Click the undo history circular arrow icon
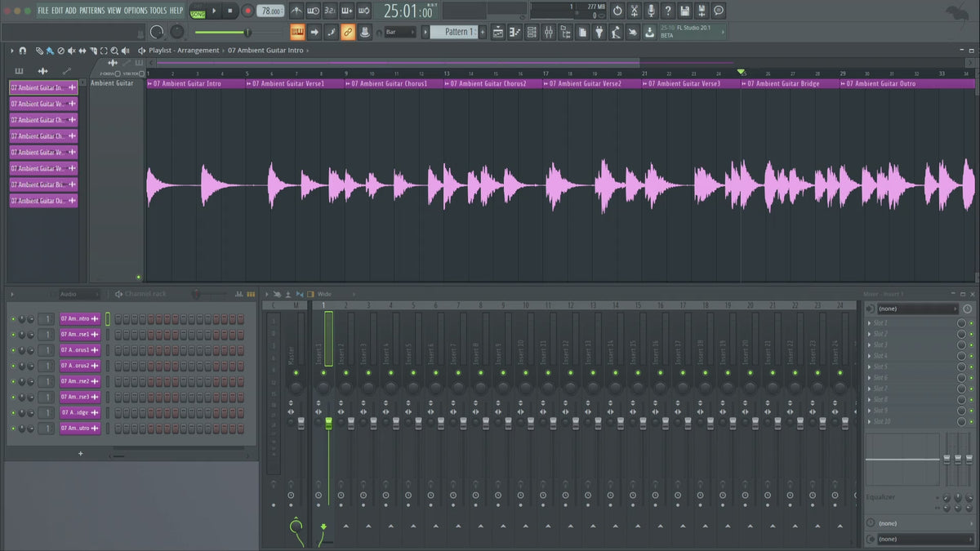The height and width of the screenshot is (551, 980). tap(617, 11)
